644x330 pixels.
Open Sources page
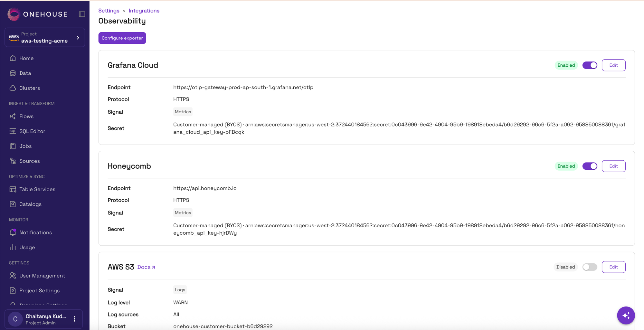(30, 161)
